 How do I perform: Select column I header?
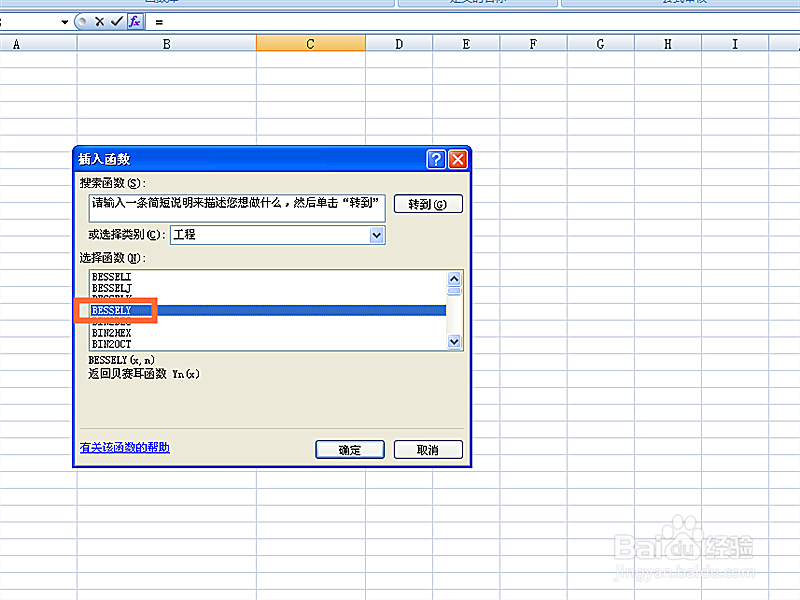click(x=735, y=44)
